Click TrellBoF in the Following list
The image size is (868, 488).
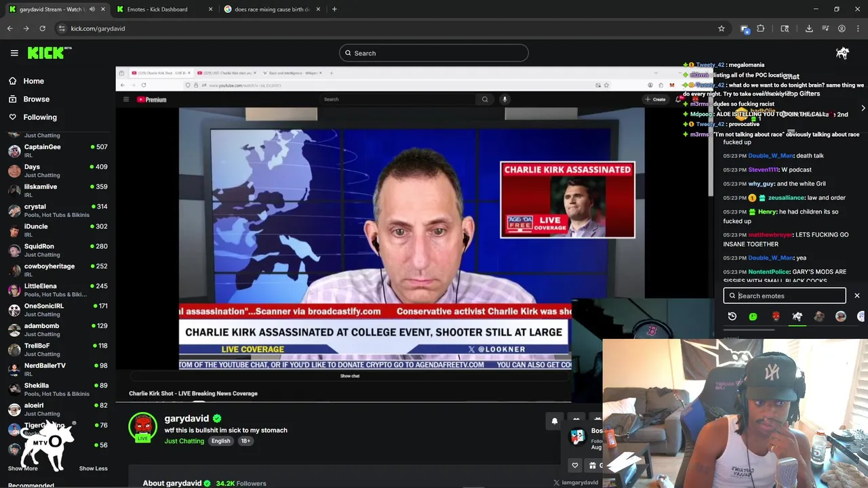pos(58,349)
